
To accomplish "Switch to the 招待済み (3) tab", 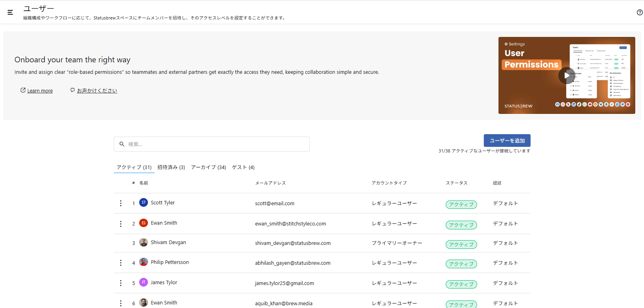I will pos(171,167).
